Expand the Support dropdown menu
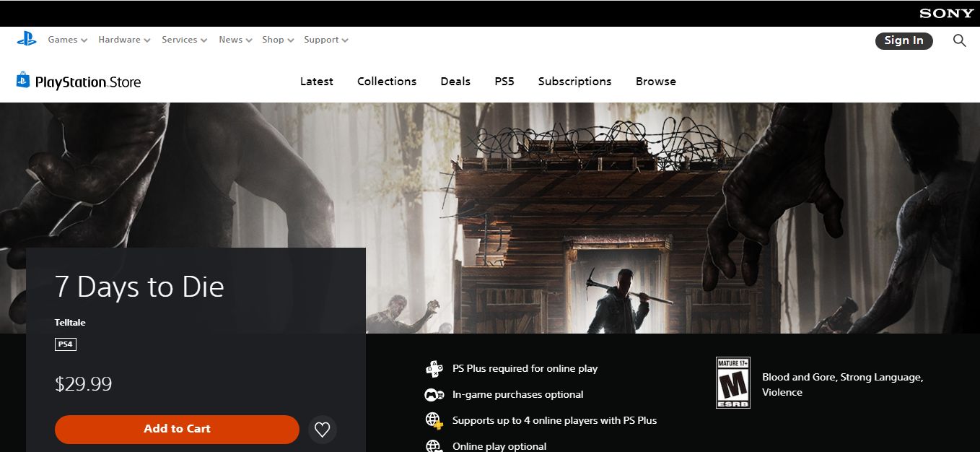This screenshot has height=452, width=980. pos(326,40)
